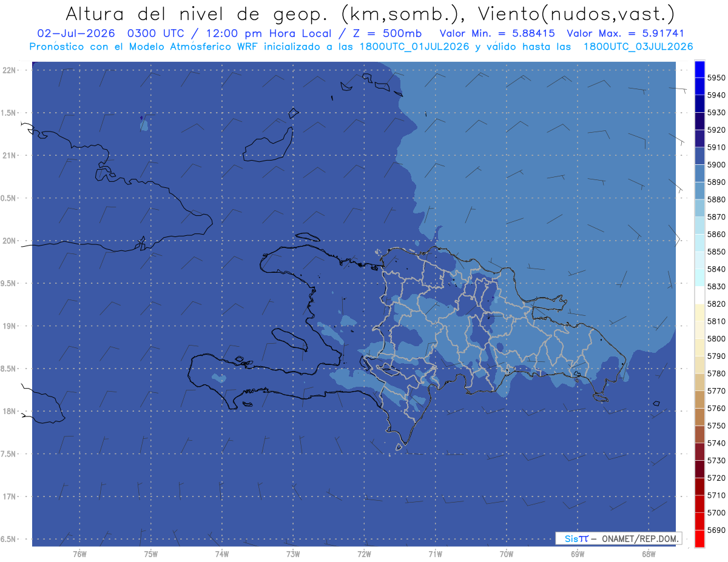Click the bright blue swatch above 5950
Screen dimensions: 728x562
click(x=699, y=69)
